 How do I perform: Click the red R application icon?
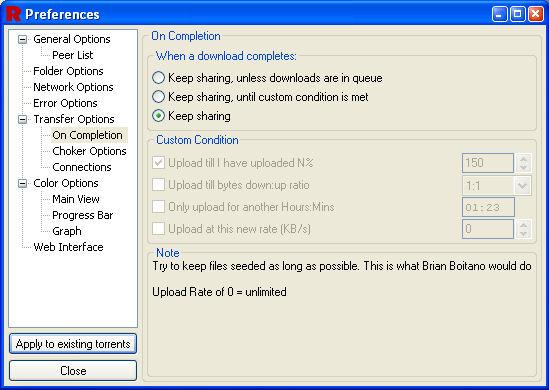(x=13, y=14)
